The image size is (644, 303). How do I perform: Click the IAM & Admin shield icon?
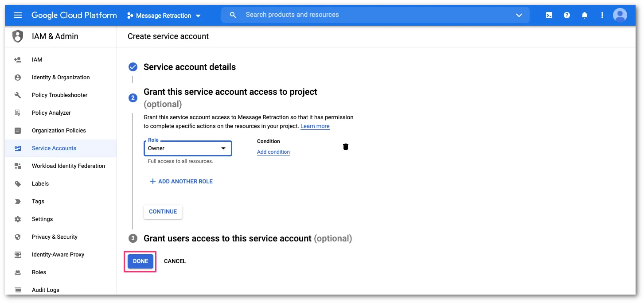(18, 36)
